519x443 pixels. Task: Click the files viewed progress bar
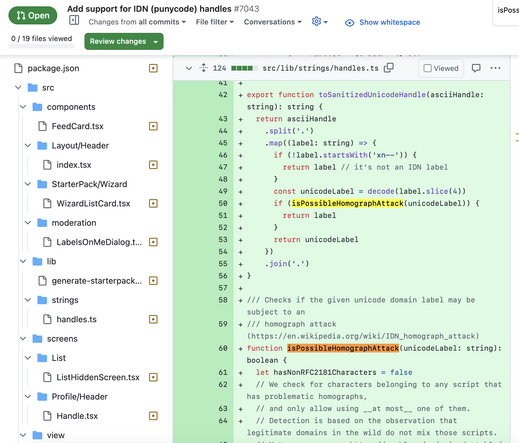pos(42,46)
